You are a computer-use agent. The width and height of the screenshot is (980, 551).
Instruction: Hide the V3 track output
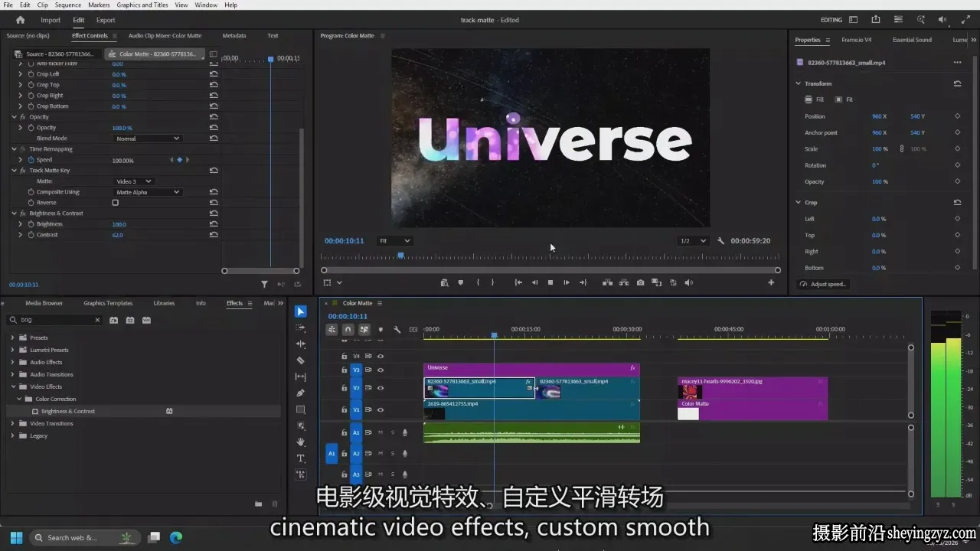click(x=380, y=370)
